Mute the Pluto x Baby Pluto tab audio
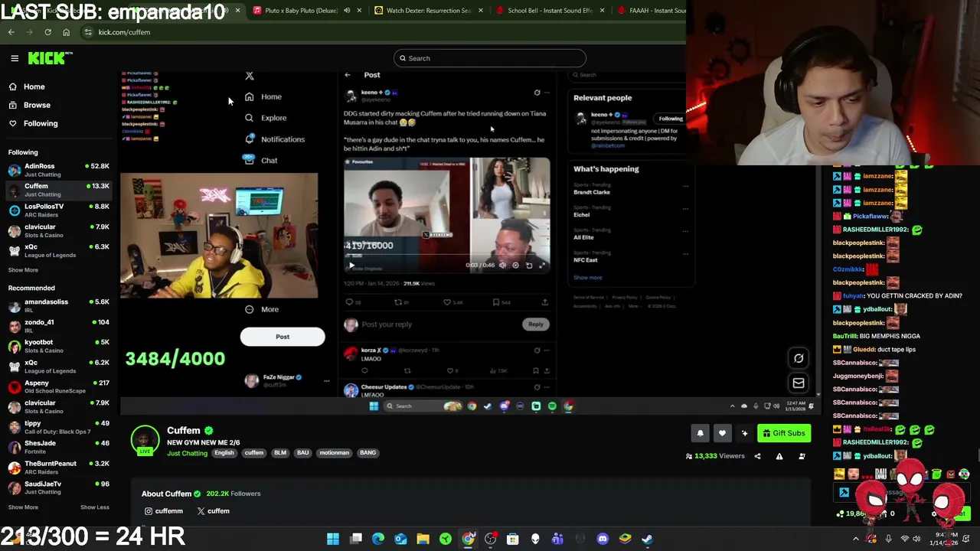This screenshot has width=980, height=551. (x=347, y=11)
